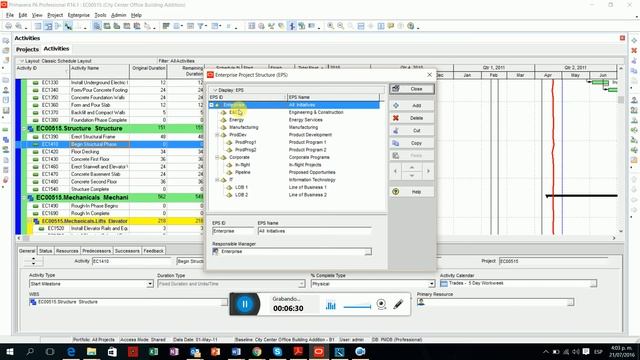Select the ProdProg1 EPS row
The height and width of the screenshot is (360, 640).
294,142
